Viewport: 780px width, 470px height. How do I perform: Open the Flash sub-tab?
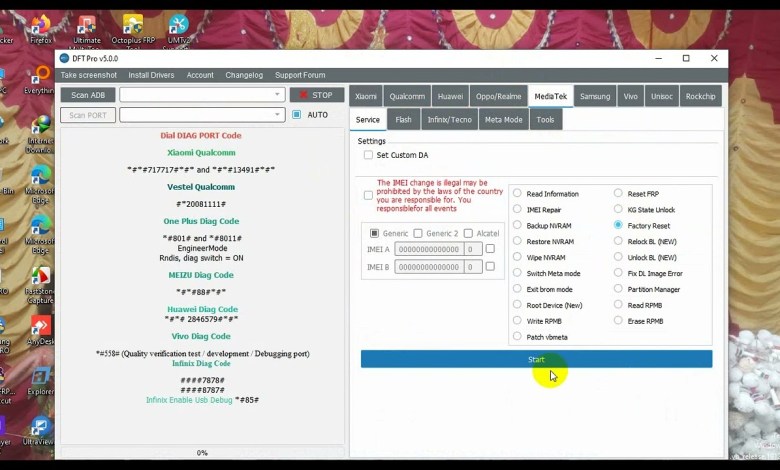click(x=403, y=120)
